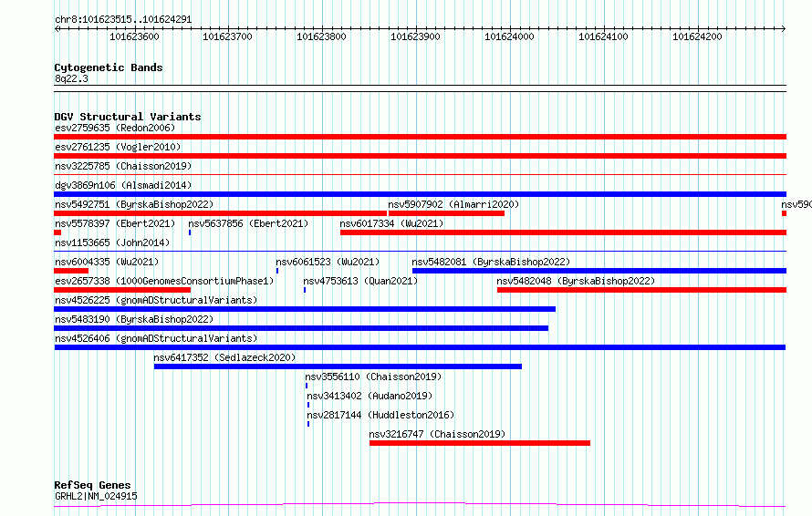The image size is (812, 516).
Task: Open nsv5637856 (Ebert2021) variant label
Action: pyautogui.click(x=248, y=223)
